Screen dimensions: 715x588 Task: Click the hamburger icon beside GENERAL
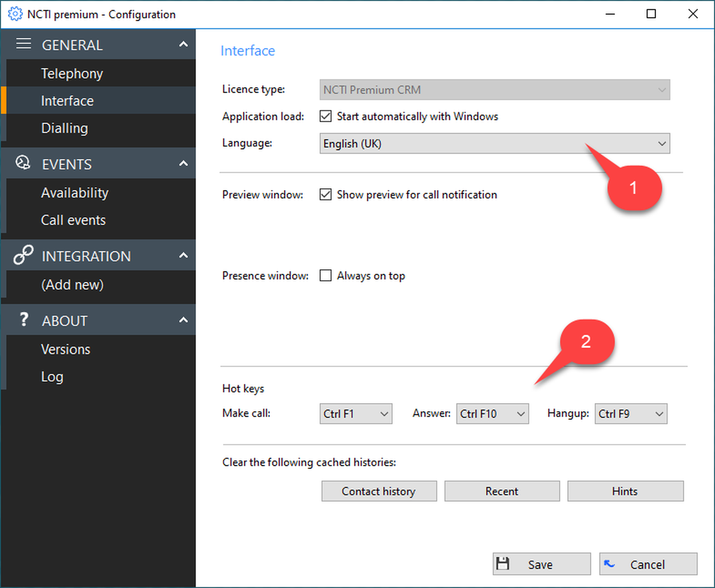24,44
